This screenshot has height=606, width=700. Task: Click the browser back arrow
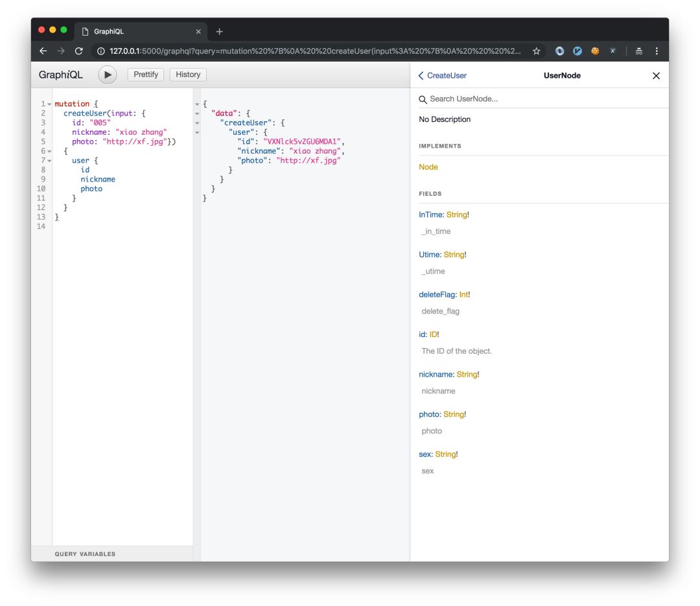[43, 51]
